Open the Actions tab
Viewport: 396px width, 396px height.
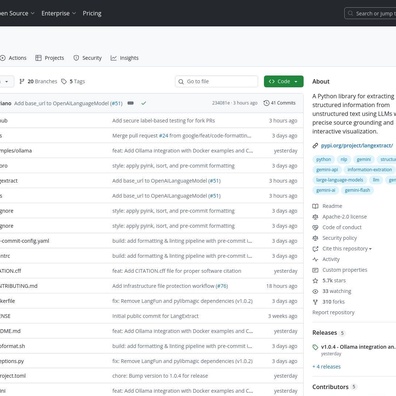[x=13, y=58]
